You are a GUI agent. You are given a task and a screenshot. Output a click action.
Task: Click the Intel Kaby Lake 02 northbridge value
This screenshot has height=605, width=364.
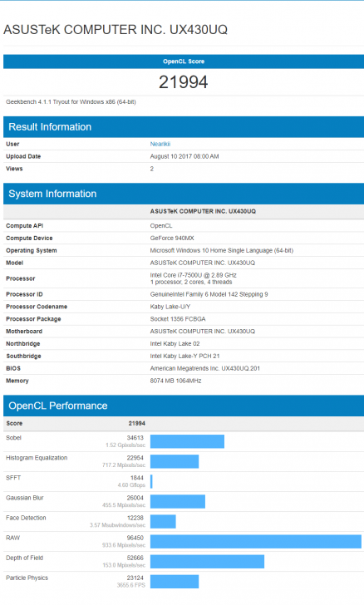point(175,343)
